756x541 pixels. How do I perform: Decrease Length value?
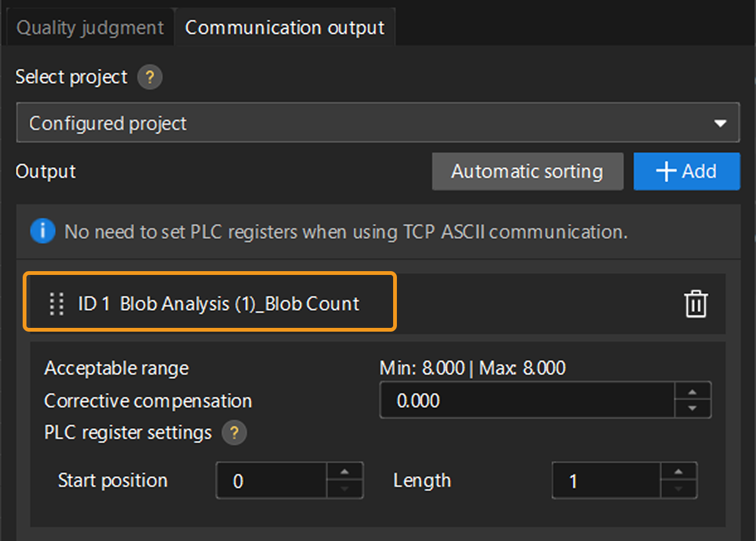coord(678,489)
